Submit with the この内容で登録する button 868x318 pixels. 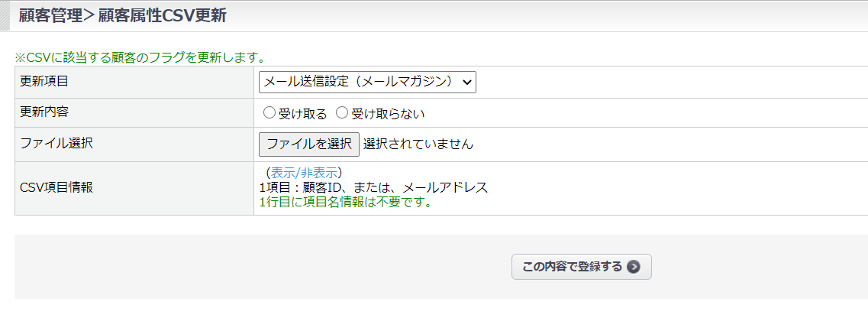pyautogui.click(x=581, y=267)
